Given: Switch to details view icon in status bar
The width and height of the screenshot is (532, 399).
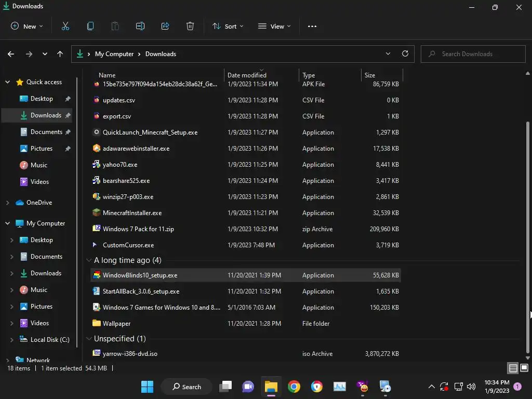Looking at the screenshot, I should tap(513, 368).
